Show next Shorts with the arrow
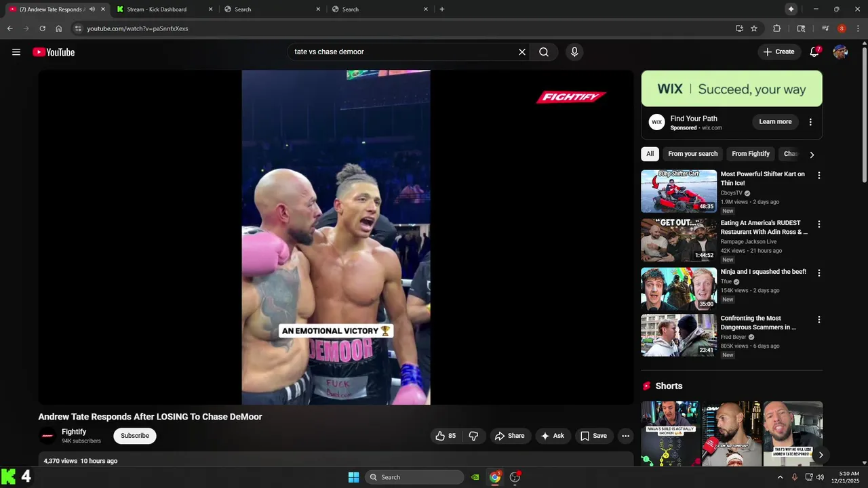Viewport: 868px width, 488px height. coord(821,455)
